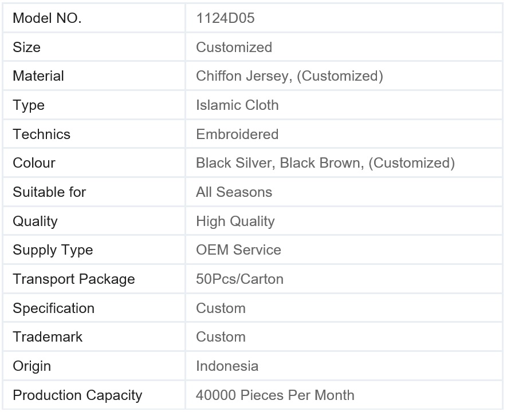The height and width of the screenshot is (420, 507).
Task: Select the Indonesia origin value
Action: [x=227, y=366]
